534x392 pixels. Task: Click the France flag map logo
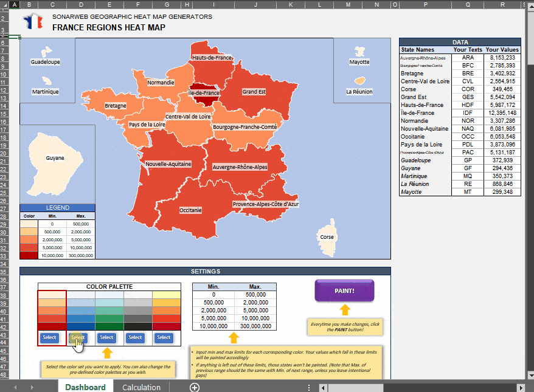click(33, 21)
